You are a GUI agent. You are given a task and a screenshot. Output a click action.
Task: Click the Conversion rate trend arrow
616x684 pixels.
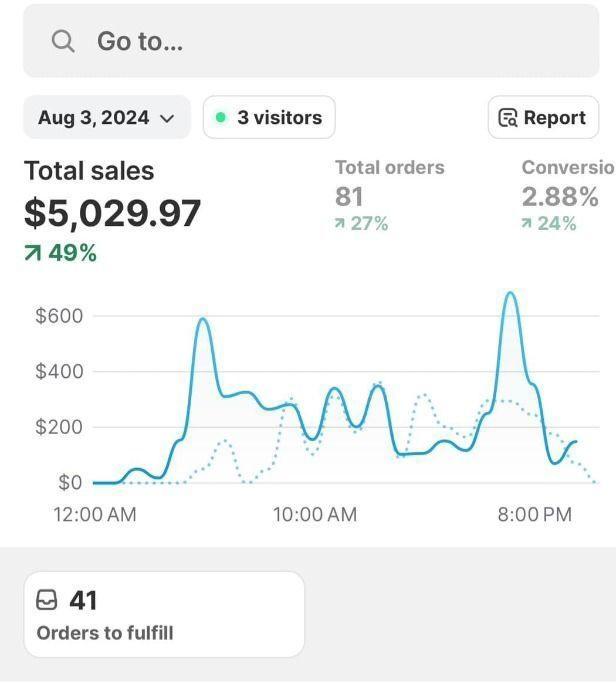(x=527, y=224)
